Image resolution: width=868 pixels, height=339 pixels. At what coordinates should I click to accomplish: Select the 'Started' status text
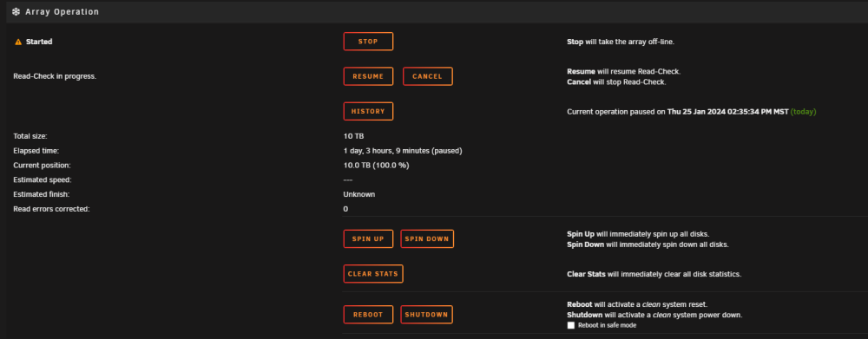coord(39,42)
